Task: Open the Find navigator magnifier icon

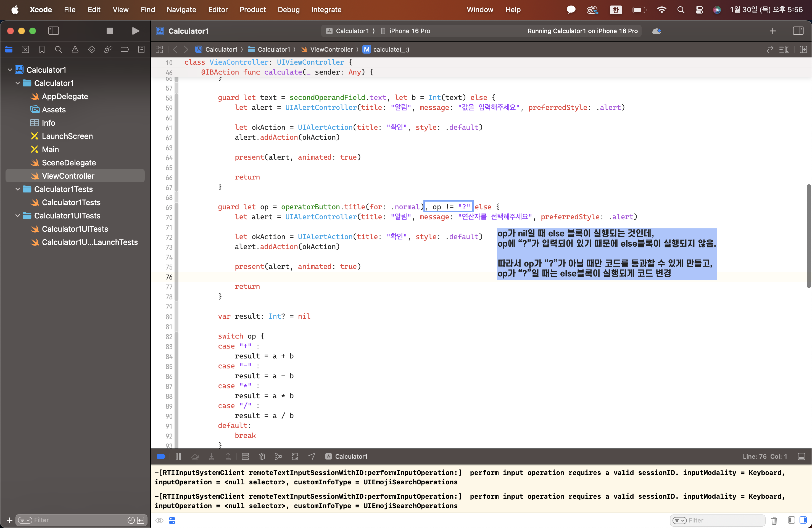Action: pos(58,50)
